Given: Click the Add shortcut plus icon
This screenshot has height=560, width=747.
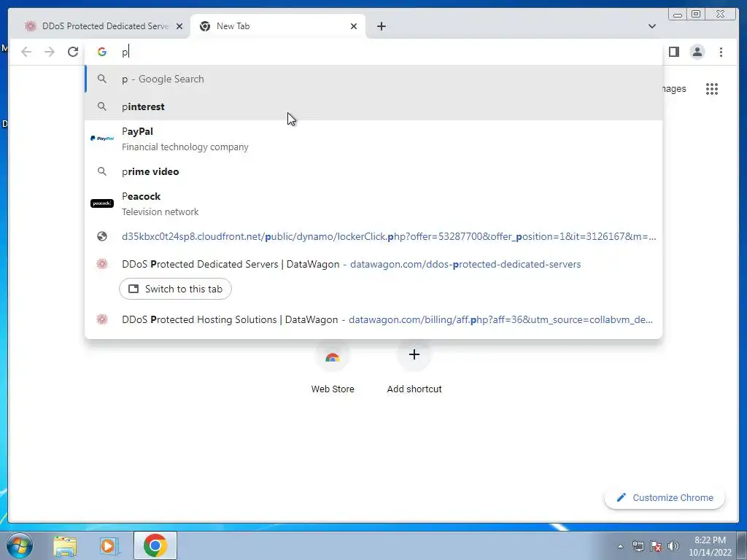Looking at the screenshot, I should coord(414,354).
